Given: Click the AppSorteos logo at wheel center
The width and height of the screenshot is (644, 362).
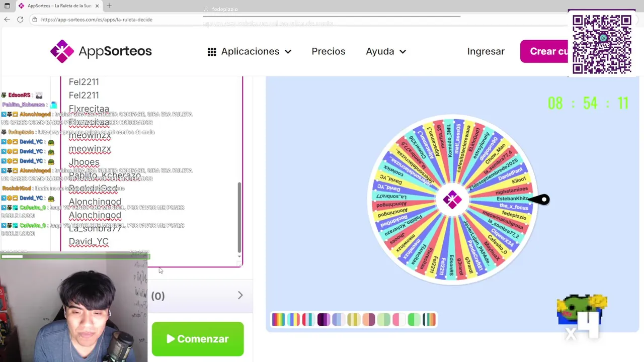Looking at the screenshot, I should click(452, 200).
